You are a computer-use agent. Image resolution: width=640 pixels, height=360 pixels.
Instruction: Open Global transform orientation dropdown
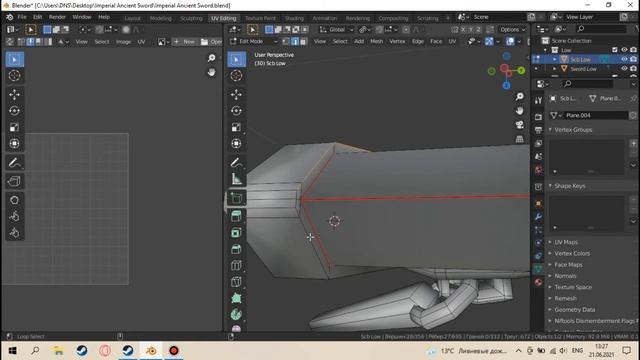[337, 29]
